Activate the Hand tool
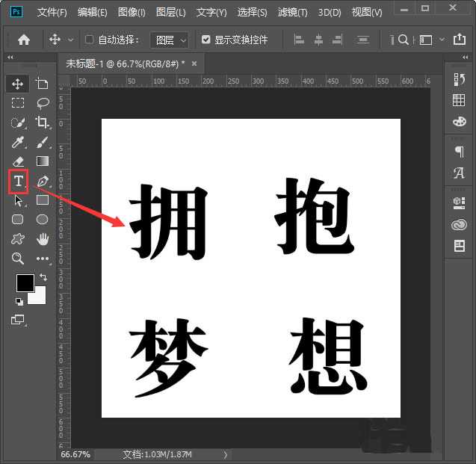Viewport: 476px width, 464px height. (x=43, y=239)
